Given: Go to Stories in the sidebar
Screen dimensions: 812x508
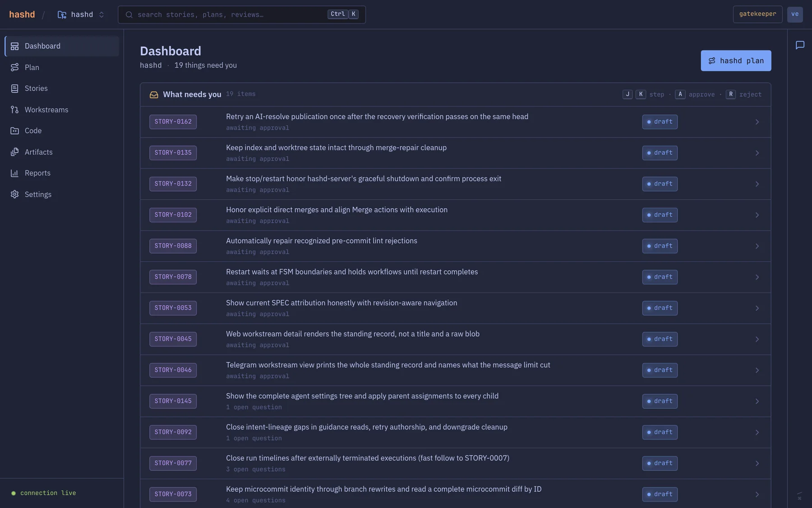Looking at the screenshot, I should (62, 89).
